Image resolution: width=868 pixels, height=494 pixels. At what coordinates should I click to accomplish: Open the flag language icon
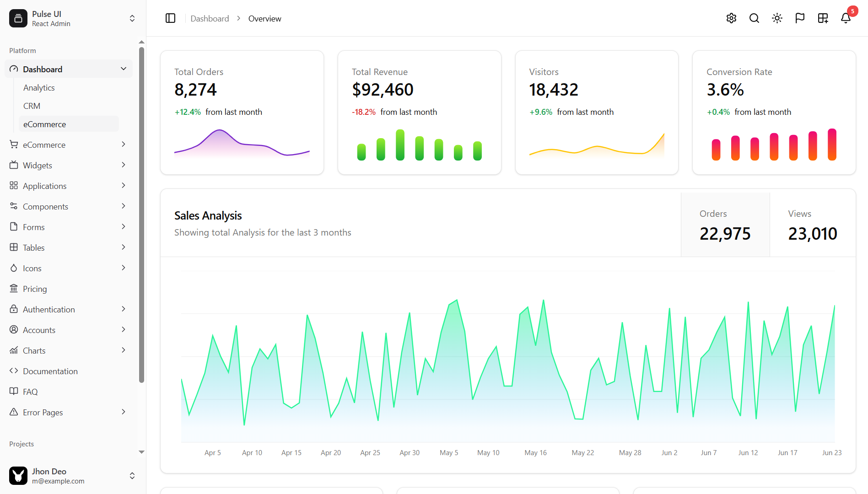pyautogui.click(x=800, y=18)
